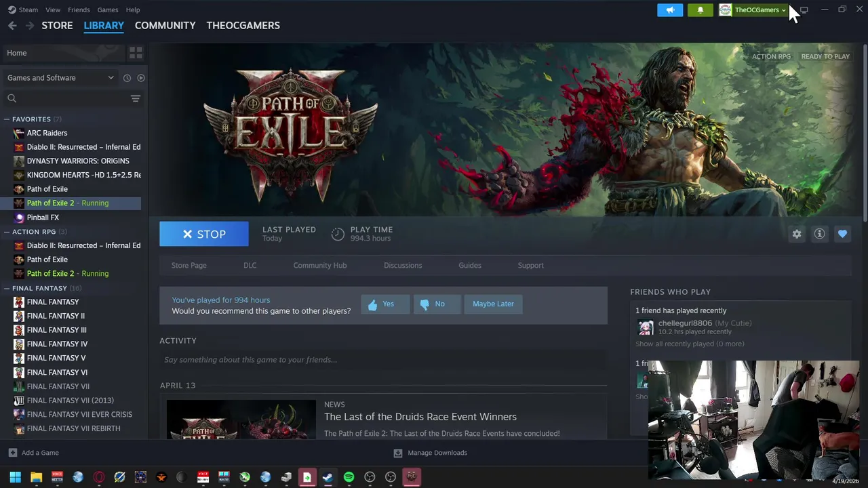The image size is (868, 488).
Task: Click Show all recently played link
Action: coord(690,344)
